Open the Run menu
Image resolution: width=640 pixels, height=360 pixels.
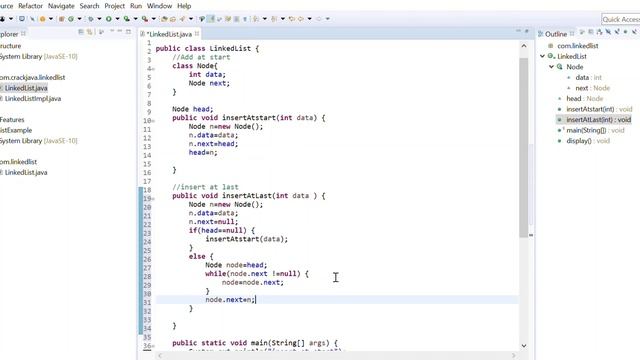tap(136, 6)
